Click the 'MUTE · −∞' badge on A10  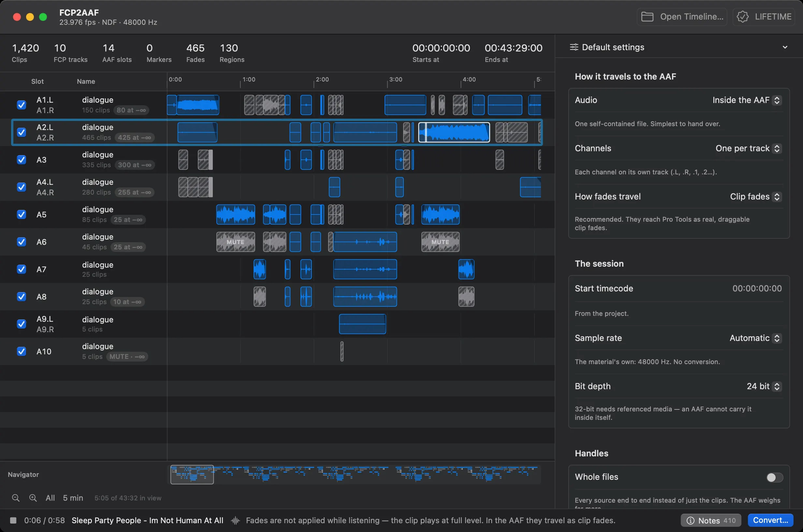click(127, 357)
